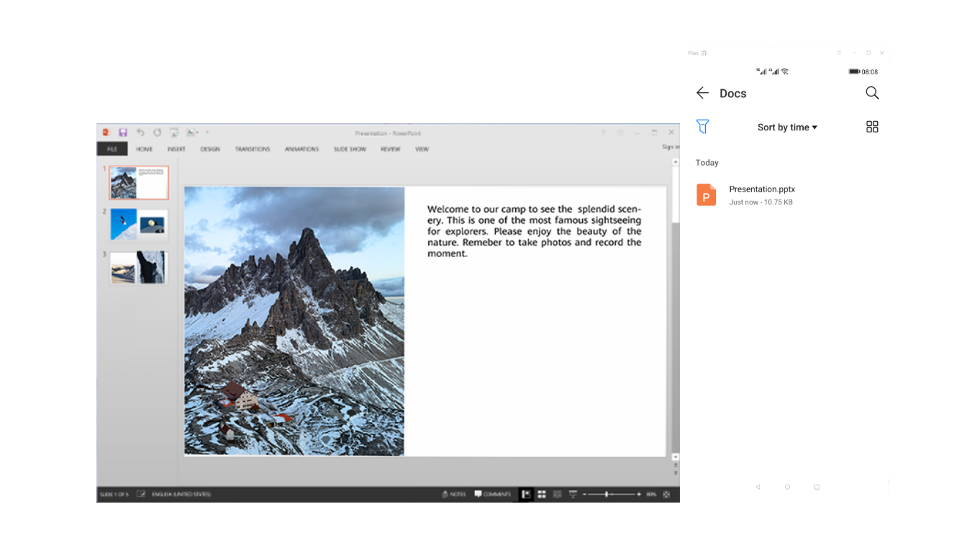Open search in the Docs file browser
This screenshot has height=553, width=980.
tap(872, 93)
